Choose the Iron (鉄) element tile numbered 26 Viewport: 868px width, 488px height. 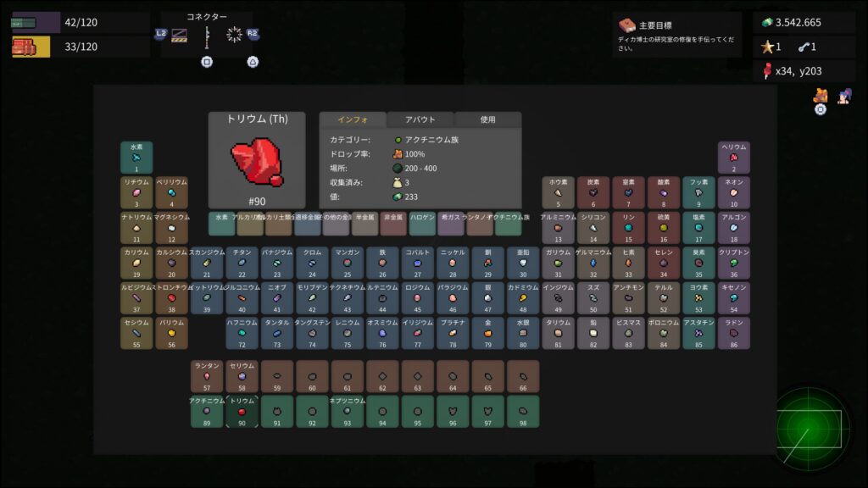click(382, 263)
